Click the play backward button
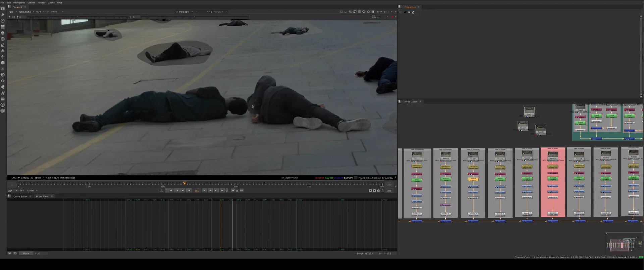Viewport: 644px width, 270px height. click(x=189, y=191)
